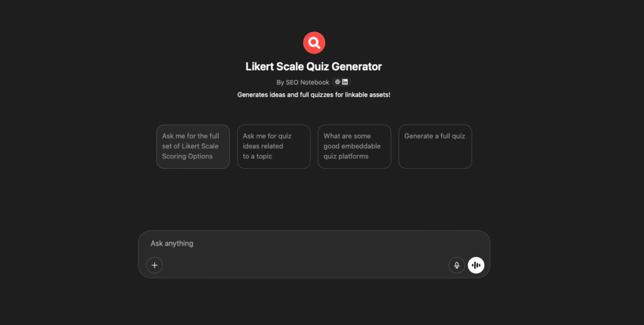Select the Likert Scale Scoring Options prompt card

pos(193,147)
